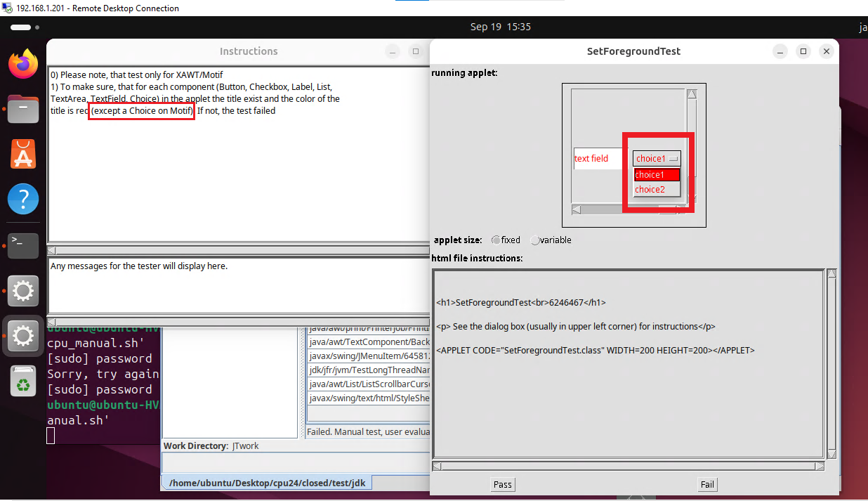
Task: Launch the Files manager from dock
Action: tap(23, 110)
